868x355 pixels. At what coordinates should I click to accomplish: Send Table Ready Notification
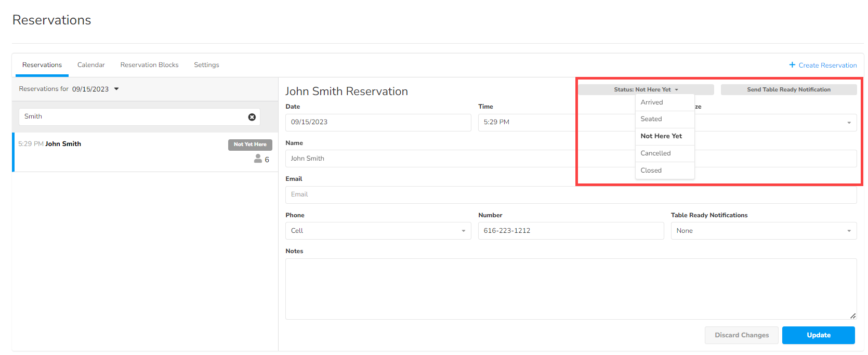point(788,89)
